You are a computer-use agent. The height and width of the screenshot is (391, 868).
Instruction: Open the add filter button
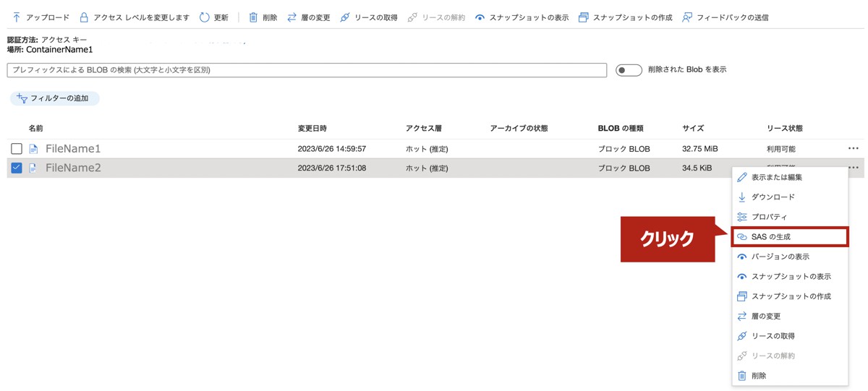pyautogui.click(x=54, y=98)
